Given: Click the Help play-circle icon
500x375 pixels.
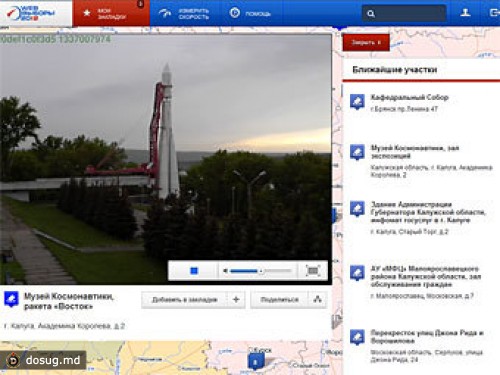Looking at the screenshot, I should [235, 13].
